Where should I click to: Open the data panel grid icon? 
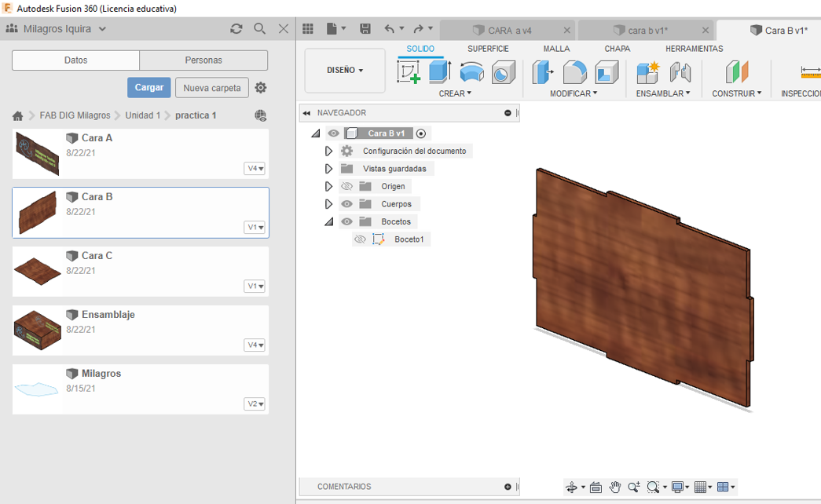tap(308, 29)
